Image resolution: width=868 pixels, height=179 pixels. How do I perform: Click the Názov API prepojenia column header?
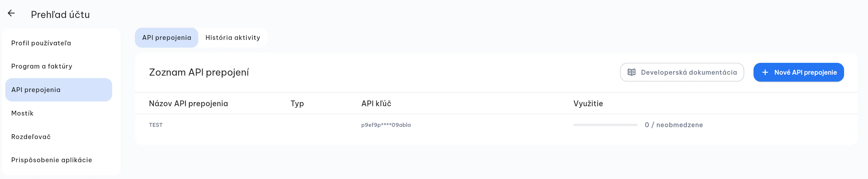point(188,104)
